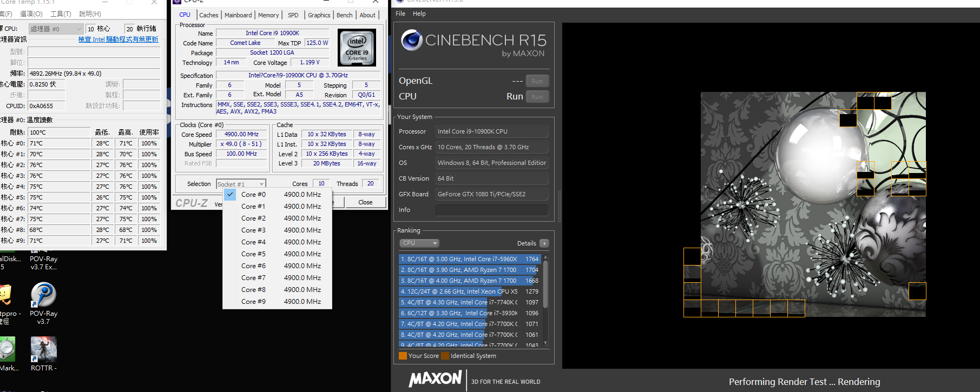The image size is (980, 392).
Task: Click the Level 3 20 MBytes cache value
Action: pos(327,163)
